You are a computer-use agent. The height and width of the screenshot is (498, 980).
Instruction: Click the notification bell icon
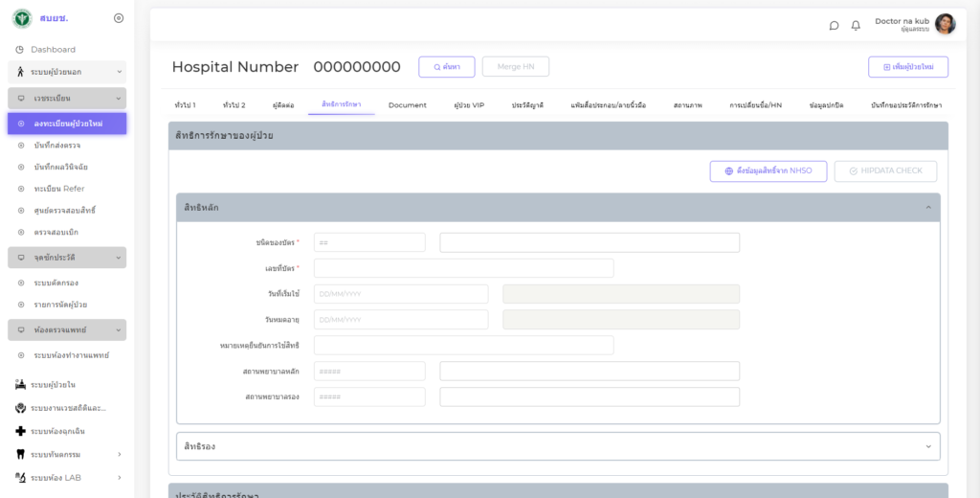click(856, 25)
